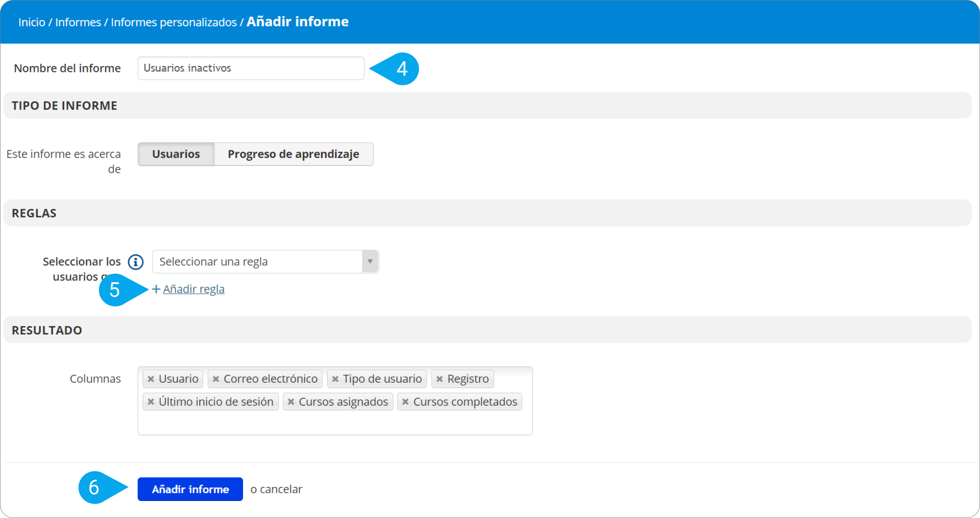Click the Usuario column tag label
Viewport: 980px width, 518px height.
coord(178,379)
